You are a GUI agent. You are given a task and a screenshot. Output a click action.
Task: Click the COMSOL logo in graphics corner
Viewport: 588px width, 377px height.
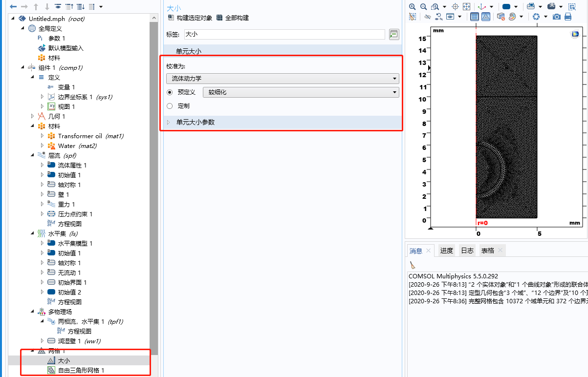tap(575, 34)
